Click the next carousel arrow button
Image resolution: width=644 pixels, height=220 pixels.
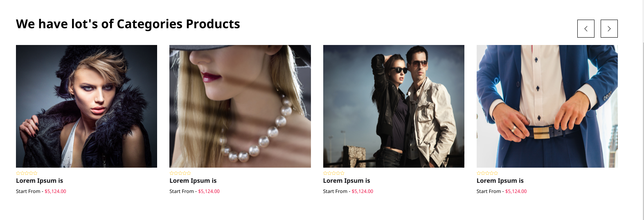[609, 29]
